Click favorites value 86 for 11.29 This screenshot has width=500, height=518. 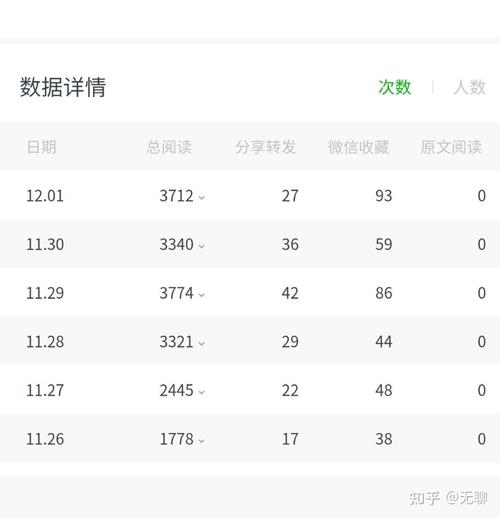click(384, 293)
